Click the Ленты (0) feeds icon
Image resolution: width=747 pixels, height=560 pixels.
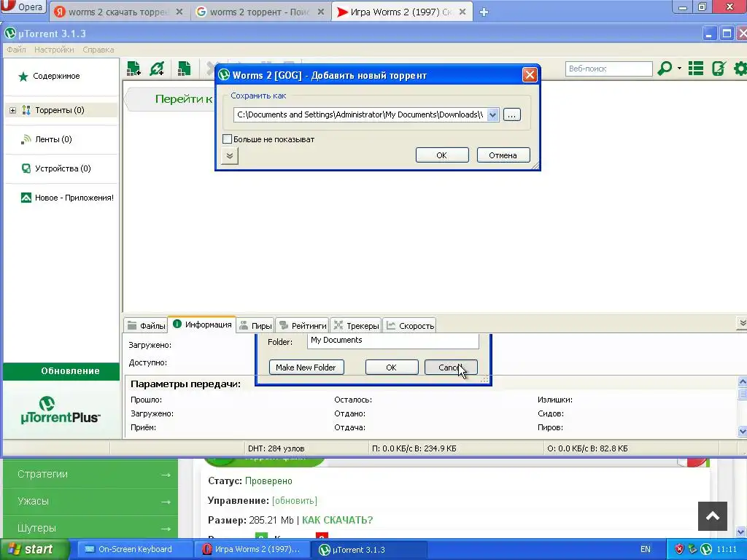26,139
